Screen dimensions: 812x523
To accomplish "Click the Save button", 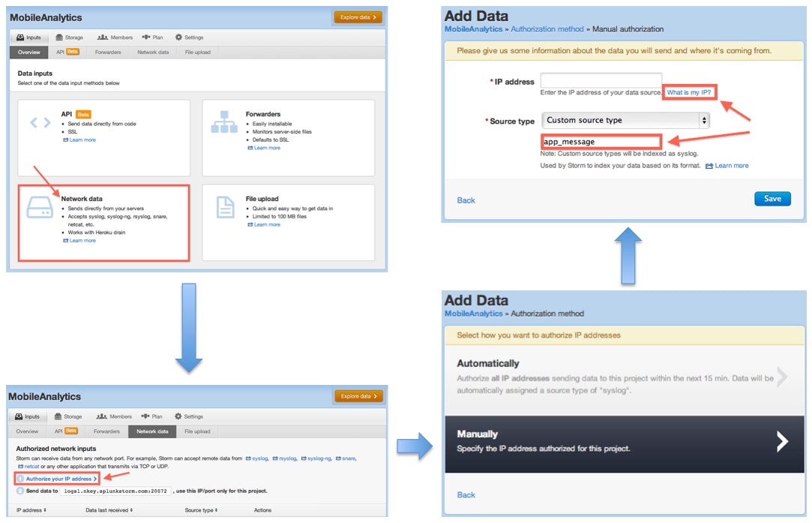I will [772, 199].
